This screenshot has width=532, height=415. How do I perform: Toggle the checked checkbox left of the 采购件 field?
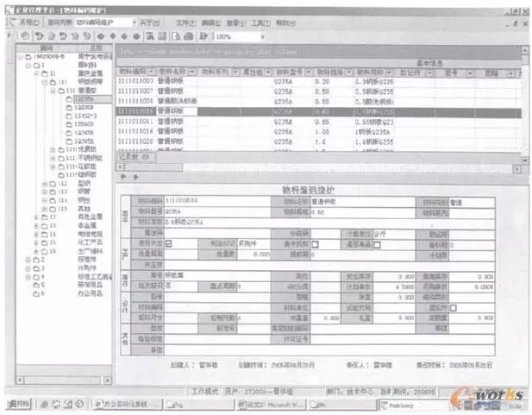click(x=169, y=243)
